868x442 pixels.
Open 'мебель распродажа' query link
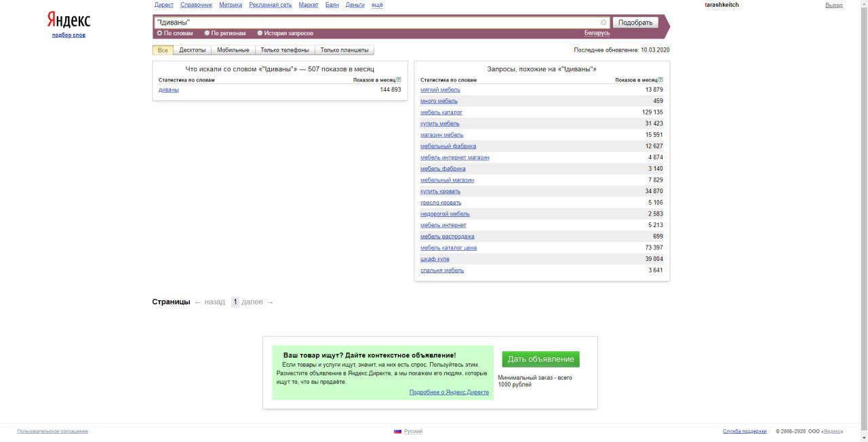click(x=448, y=237)
